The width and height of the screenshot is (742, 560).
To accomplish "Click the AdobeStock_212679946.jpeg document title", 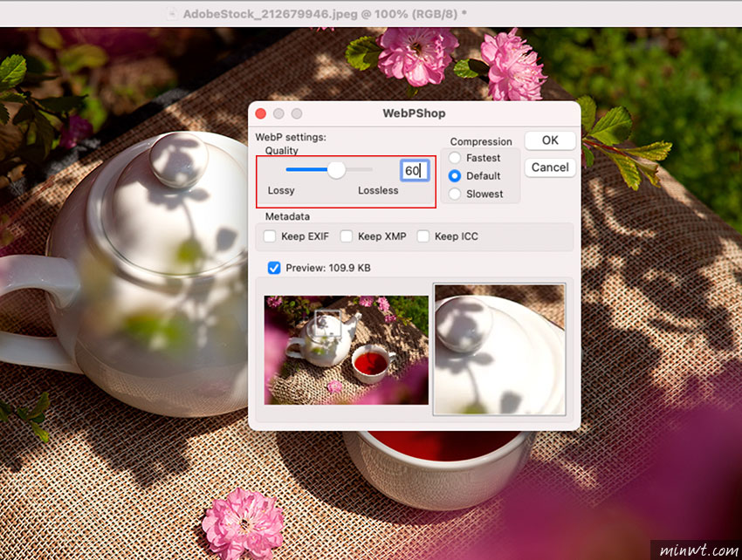I will point(325,14).
